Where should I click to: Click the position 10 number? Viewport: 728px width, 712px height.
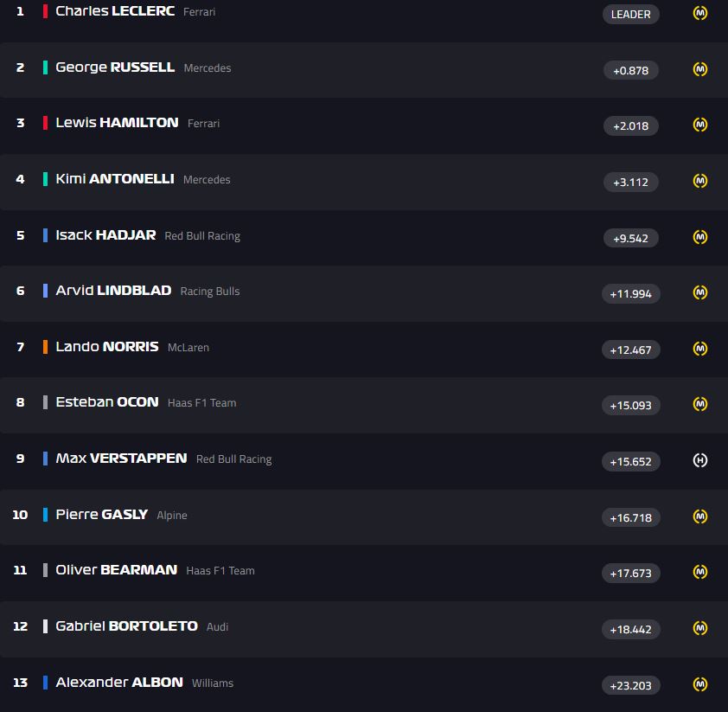click(x=20, y=515)
